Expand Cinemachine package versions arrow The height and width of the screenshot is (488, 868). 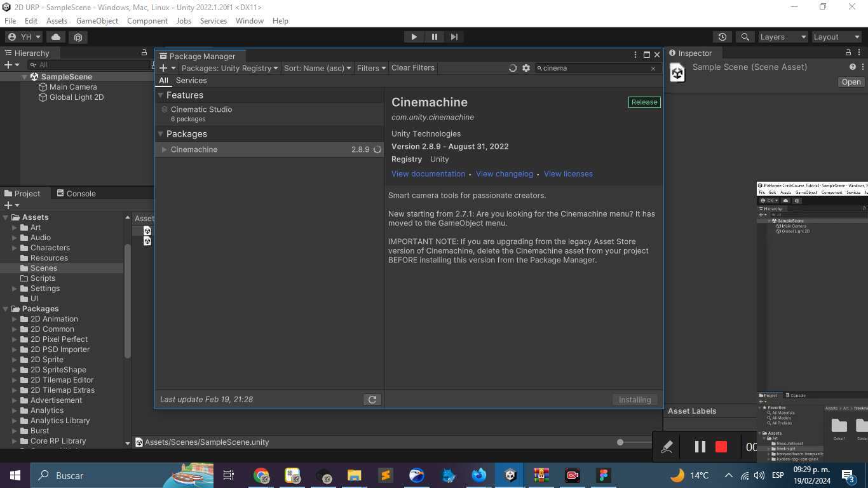tap(165, 150)
